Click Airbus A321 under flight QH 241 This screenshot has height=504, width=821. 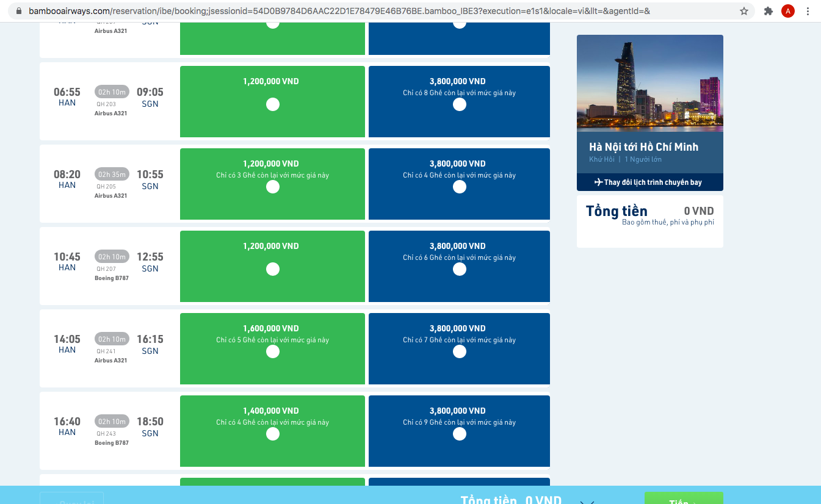(x=111, y=361)
